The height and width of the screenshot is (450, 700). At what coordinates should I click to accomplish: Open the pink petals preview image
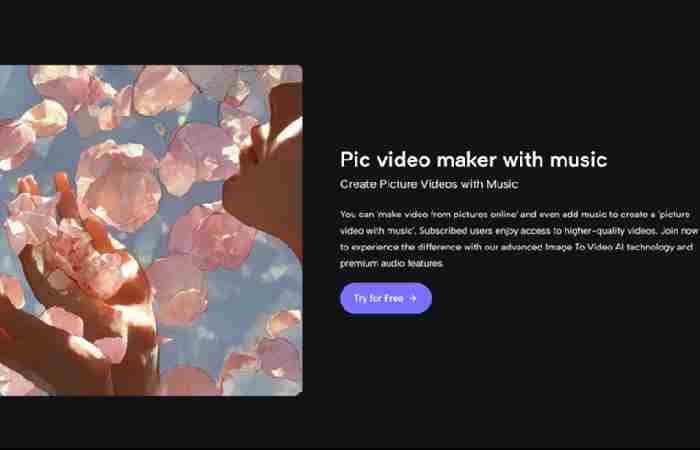coord(150,230)
